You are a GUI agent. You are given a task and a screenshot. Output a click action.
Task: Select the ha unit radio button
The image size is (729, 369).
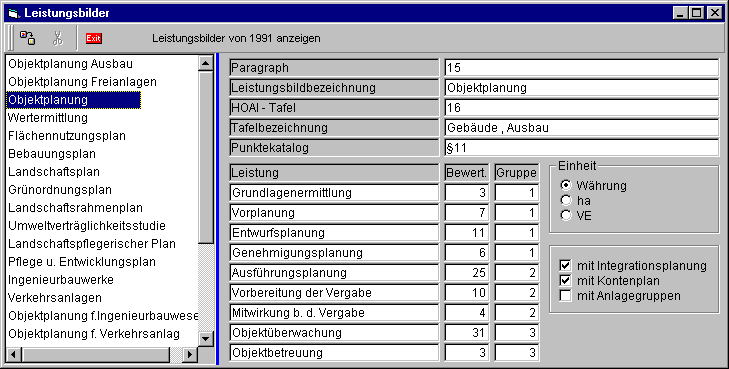pos(566,200)
